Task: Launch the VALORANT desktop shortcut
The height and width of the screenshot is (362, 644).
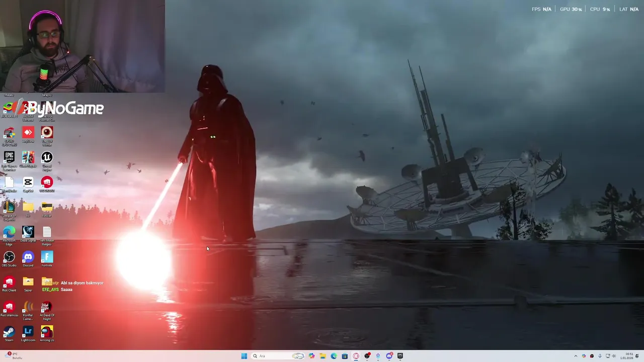Action: [47, 185]
